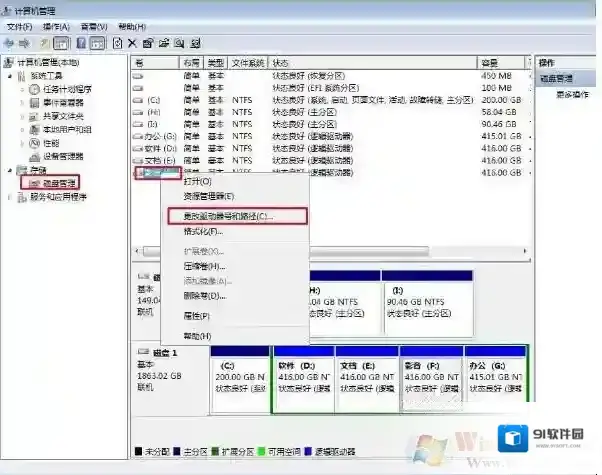The image size is (602, 475).
Task: Open the 操作(A) menu in menu bar
Action: point(56,26)
